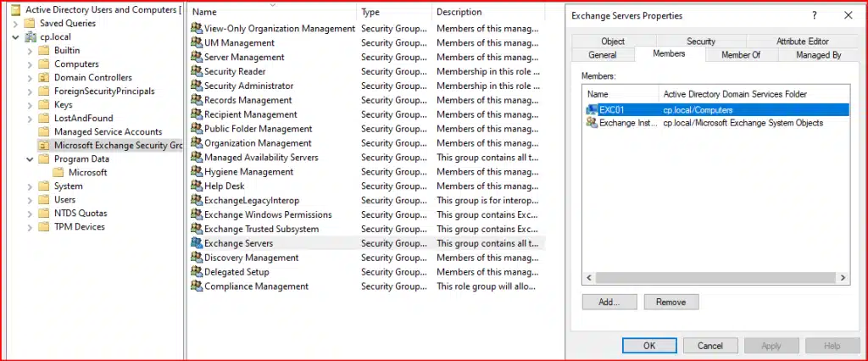Viewport: 868px width, 361px height.
Task: Sort list by the Description column header
Action: 459,12
